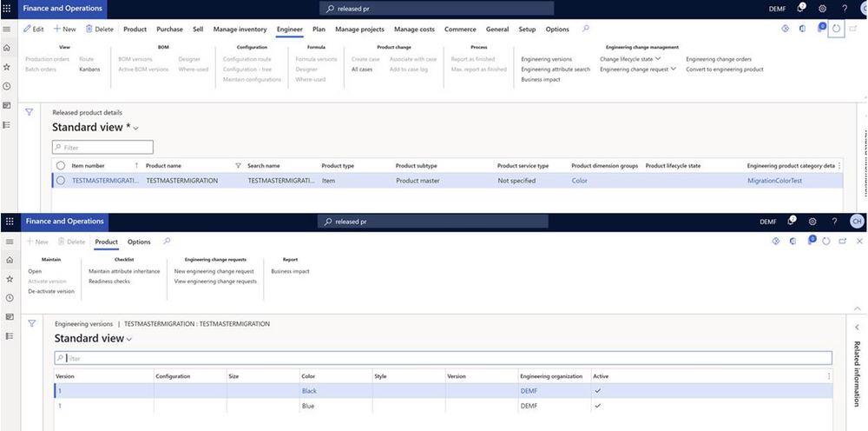
Task: Expand hamburger navigation in bottom window
Action: [x=10, y=242]
